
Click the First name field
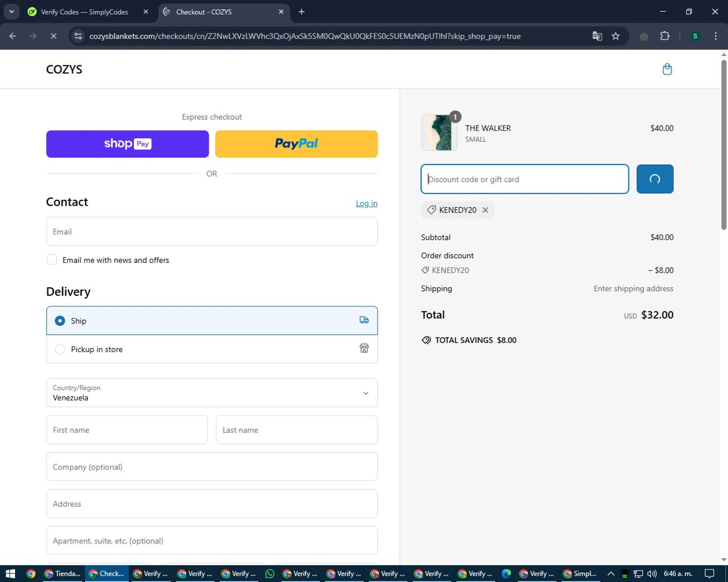click(x=127, y=430)
